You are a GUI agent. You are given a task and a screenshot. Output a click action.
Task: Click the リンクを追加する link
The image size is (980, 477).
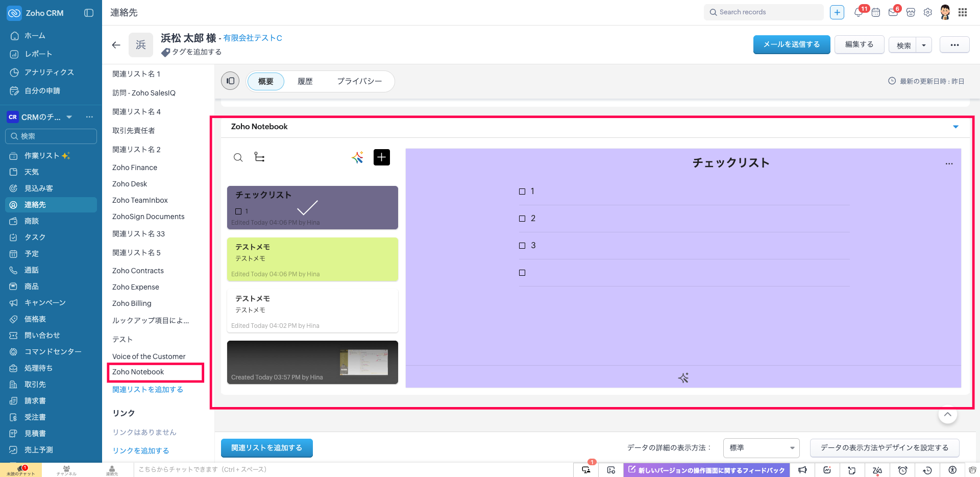141,450
